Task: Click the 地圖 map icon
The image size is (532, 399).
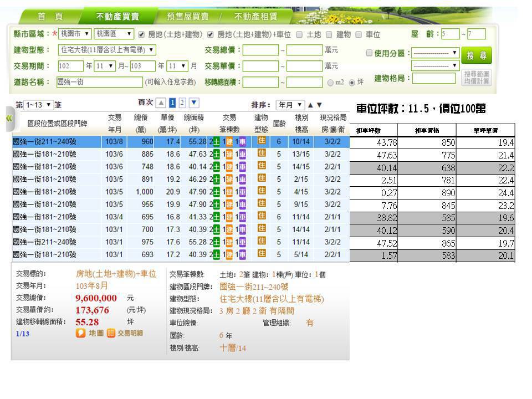Action: [81, 333]
